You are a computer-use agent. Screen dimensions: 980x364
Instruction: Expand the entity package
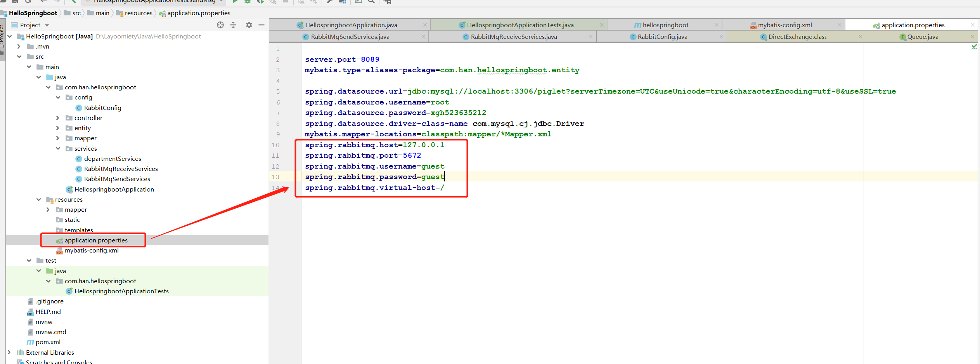coord(57,128)
